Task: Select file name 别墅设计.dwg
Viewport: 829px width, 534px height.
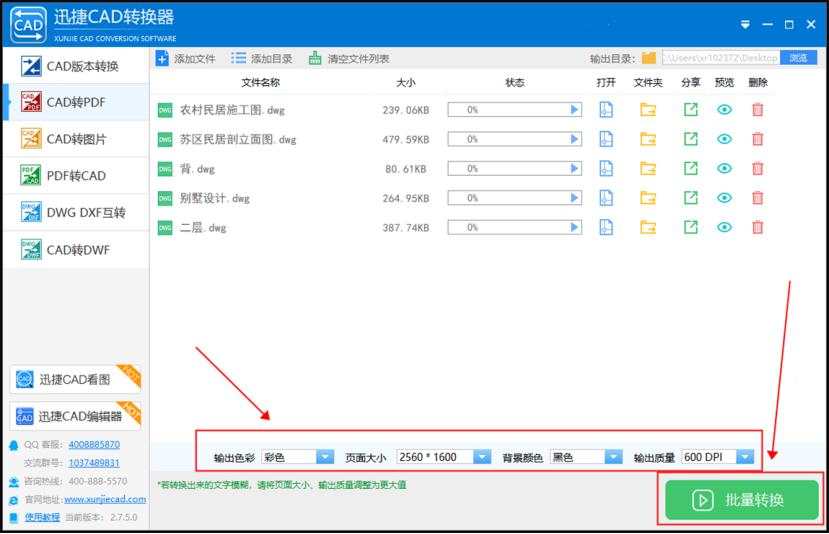Action: point(215,198)
